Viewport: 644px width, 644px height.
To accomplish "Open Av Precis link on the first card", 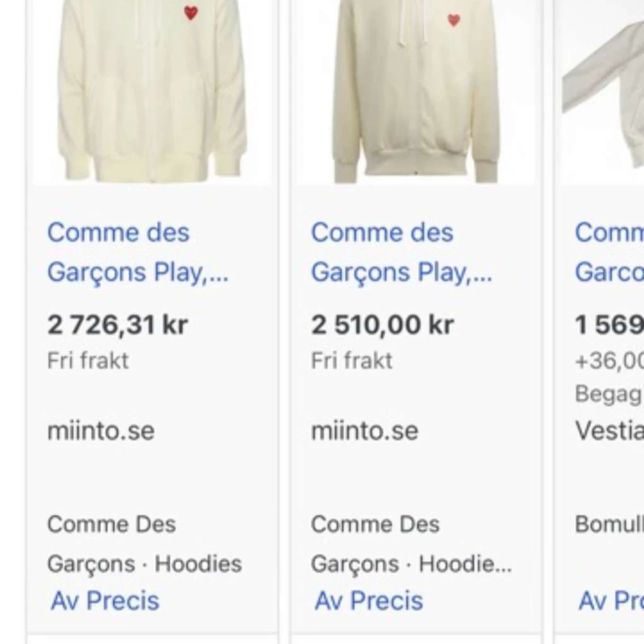I will (105, 600).
